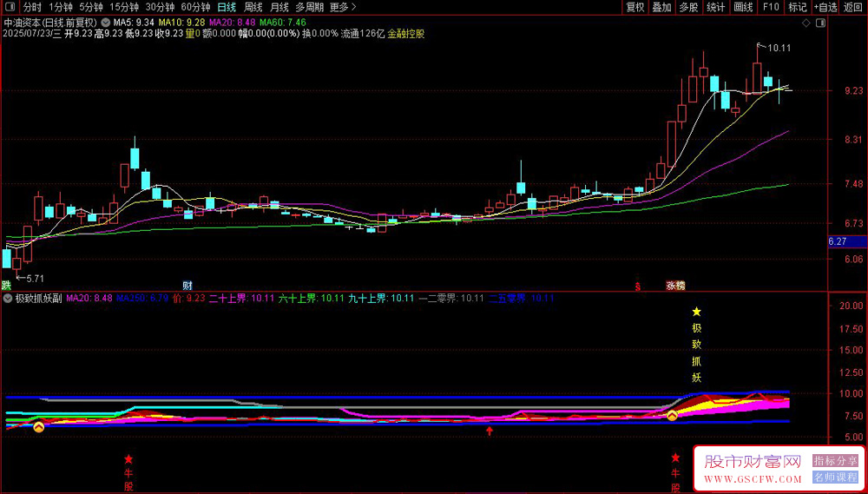868x494 pixels.
Task: Click the 返回 back button
Action: [x=853, y=8]
